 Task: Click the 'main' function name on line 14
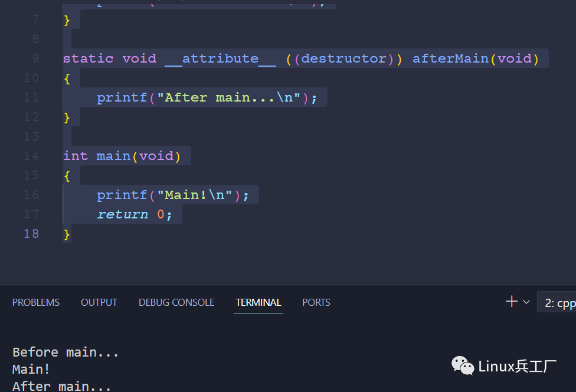click(113, 156)
